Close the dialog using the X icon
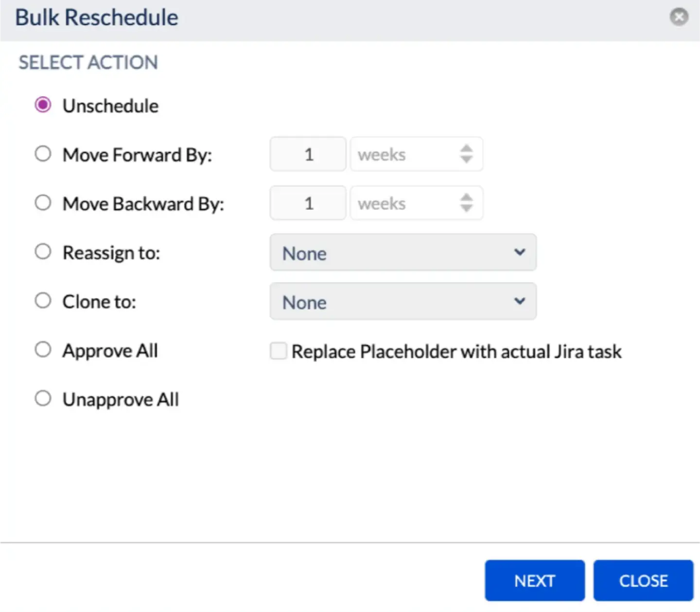The width and height of the screenshot is (700, 612). (x=679, y=17)
